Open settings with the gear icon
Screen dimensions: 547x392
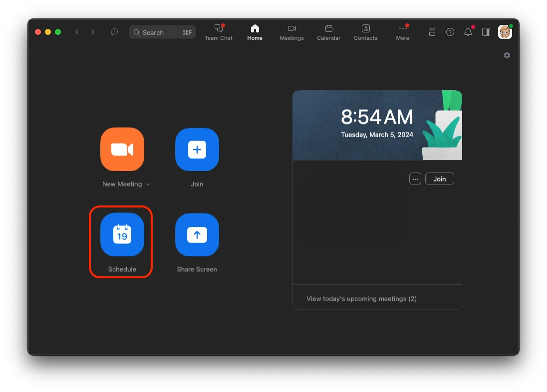(x=507, y=55)
